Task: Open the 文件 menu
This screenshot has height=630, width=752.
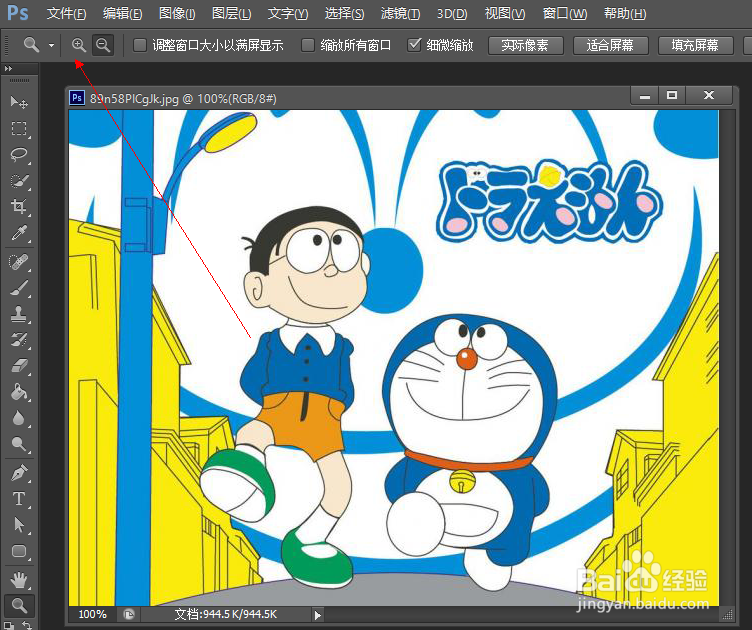Action: [x=66, y=13]
